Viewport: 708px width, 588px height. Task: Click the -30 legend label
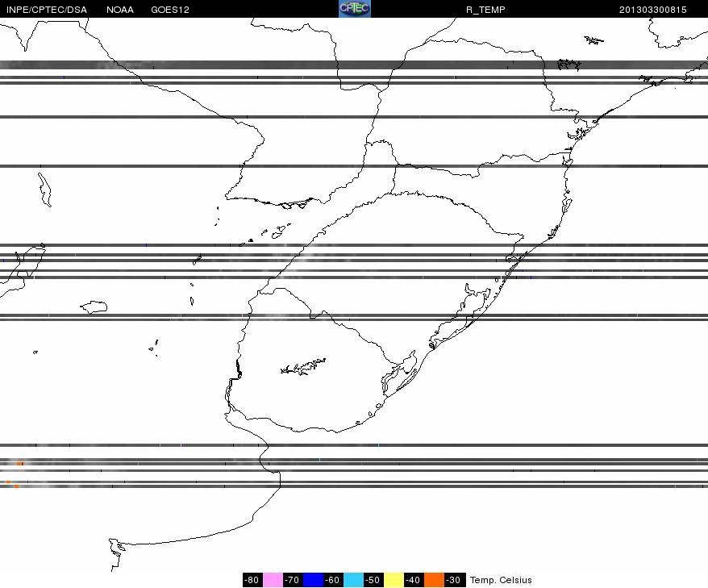[x=454, y=580]
